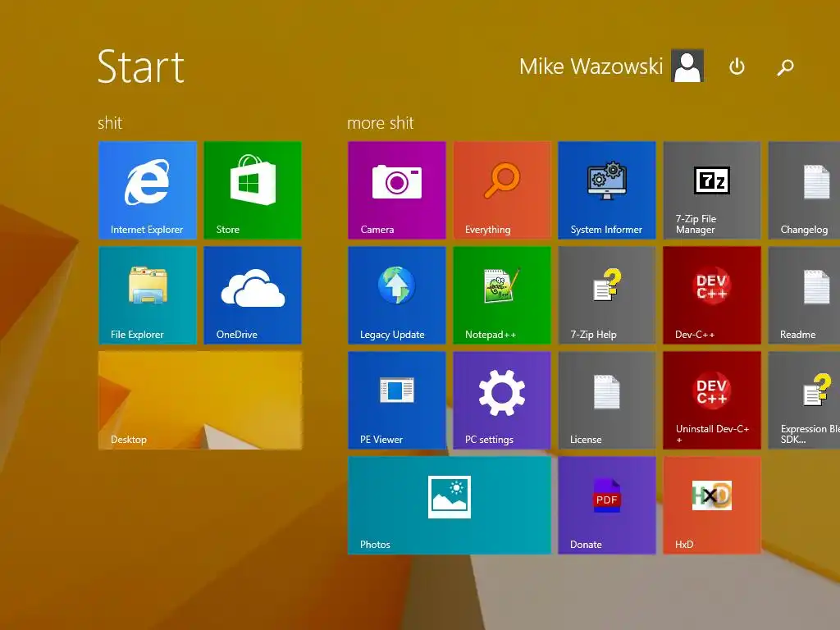The height and width of the screenshot is (630, 840).
Task: Open the Everything search tile
Action: pos(502,190)
